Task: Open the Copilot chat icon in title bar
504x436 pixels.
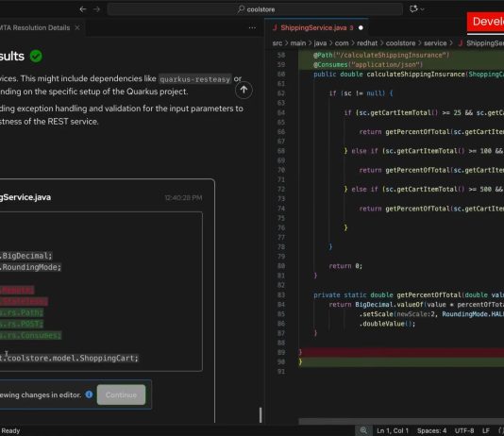Action: tap(413, 9)
